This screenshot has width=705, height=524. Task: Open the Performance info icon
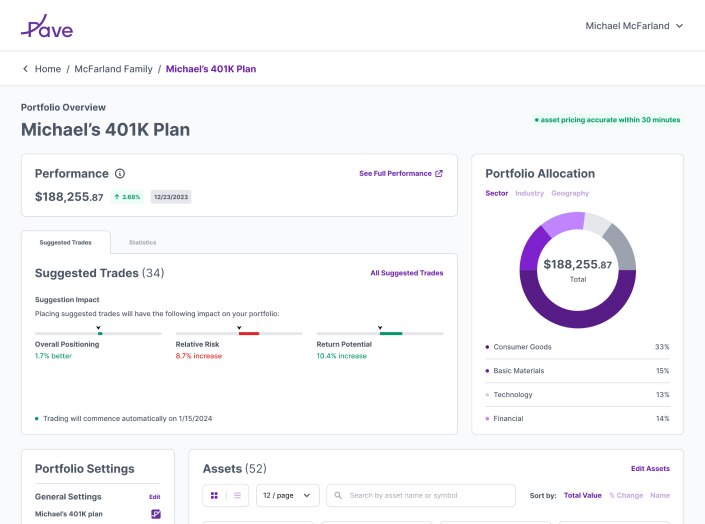[x=120, y=174]
